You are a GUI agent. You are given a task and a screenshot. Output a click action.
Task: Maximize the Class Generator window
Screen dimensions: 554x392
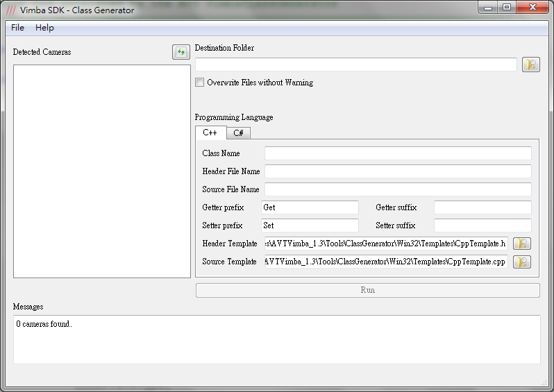tap(507, 8)
